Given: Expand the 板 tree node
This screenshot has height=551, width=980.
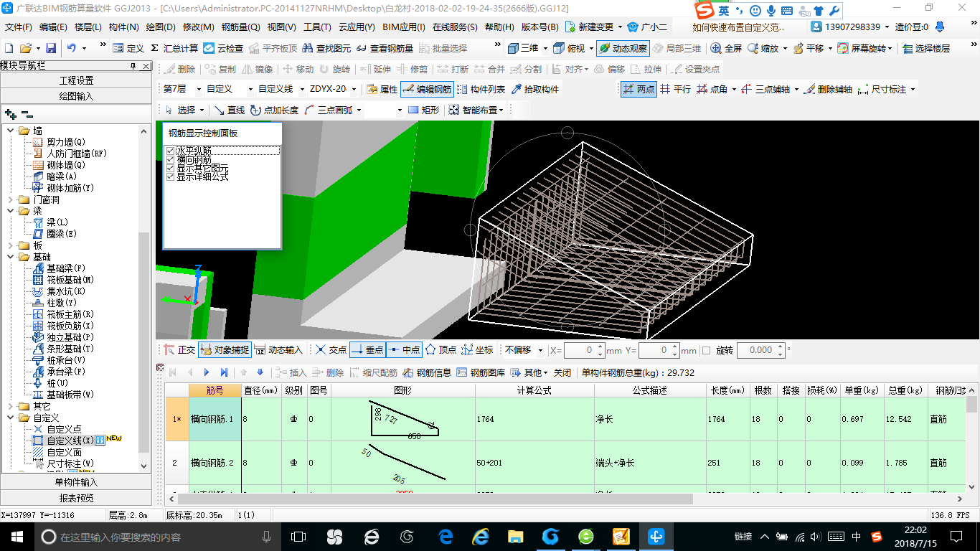Looking at the screenshot, I should 11,245.
